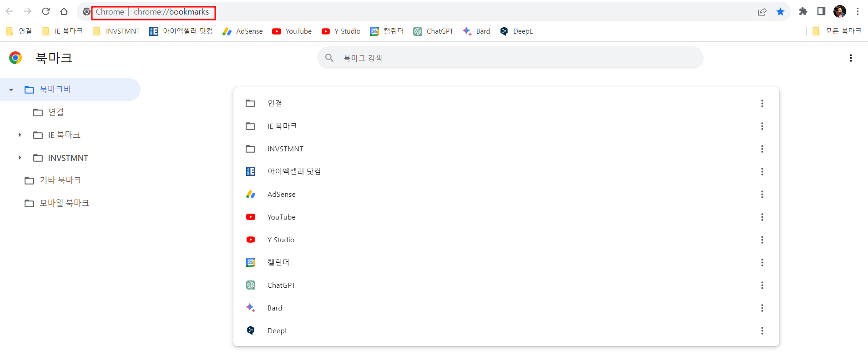Click the share page icon in address bar

762,12
